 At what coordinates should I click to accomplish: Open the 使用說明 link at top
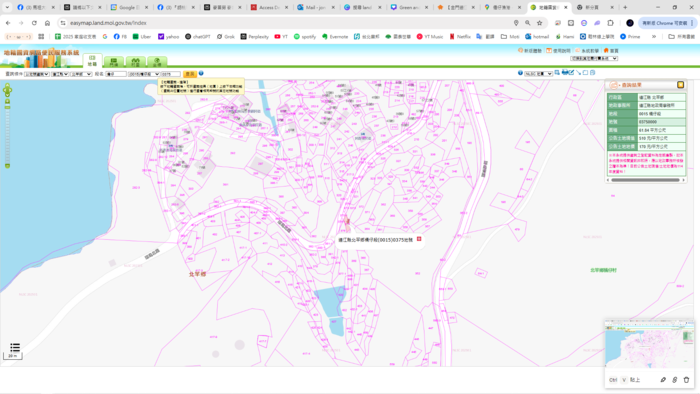(x=558, y=50)
